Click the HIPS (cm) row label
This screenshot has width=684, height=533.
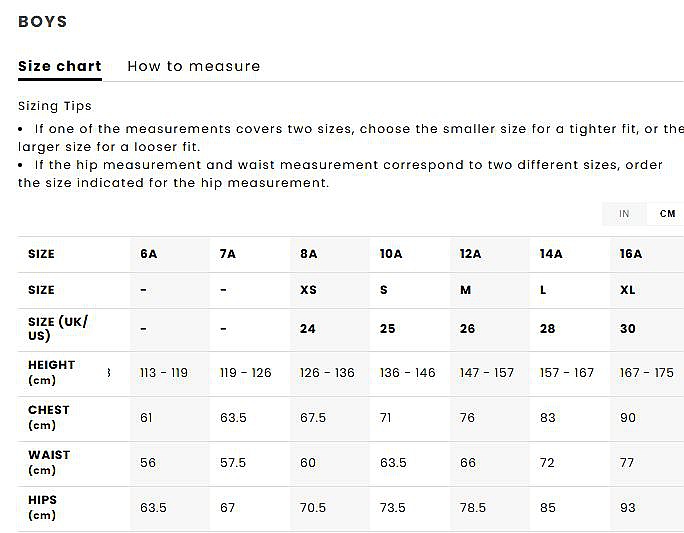pyautogui.click(x=43, y=507)
